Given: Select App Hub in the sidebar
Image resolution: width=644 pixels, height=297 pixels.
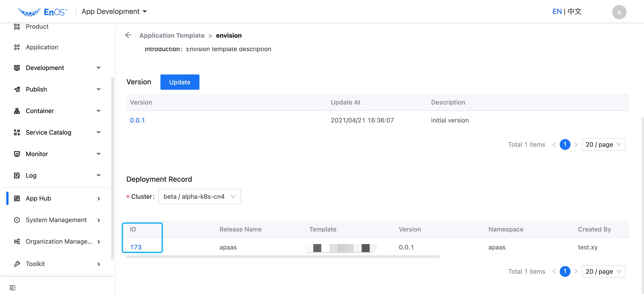Looking at the screenshot, I should (38, 199).
